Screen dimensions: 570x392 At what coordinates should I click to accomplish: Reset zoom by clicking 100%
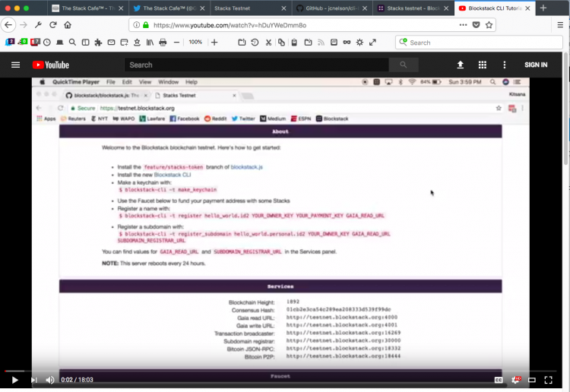195,42
